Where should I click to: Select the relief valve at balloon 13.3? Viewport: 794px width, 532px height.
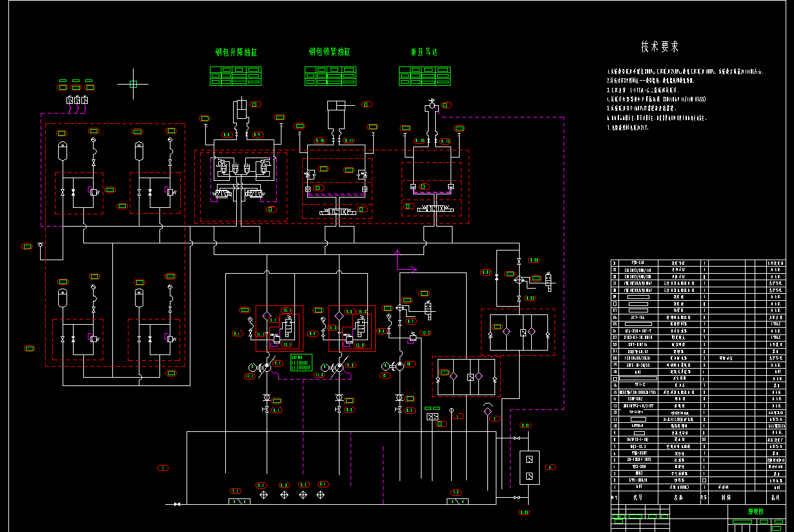click(x=412, y=337)
